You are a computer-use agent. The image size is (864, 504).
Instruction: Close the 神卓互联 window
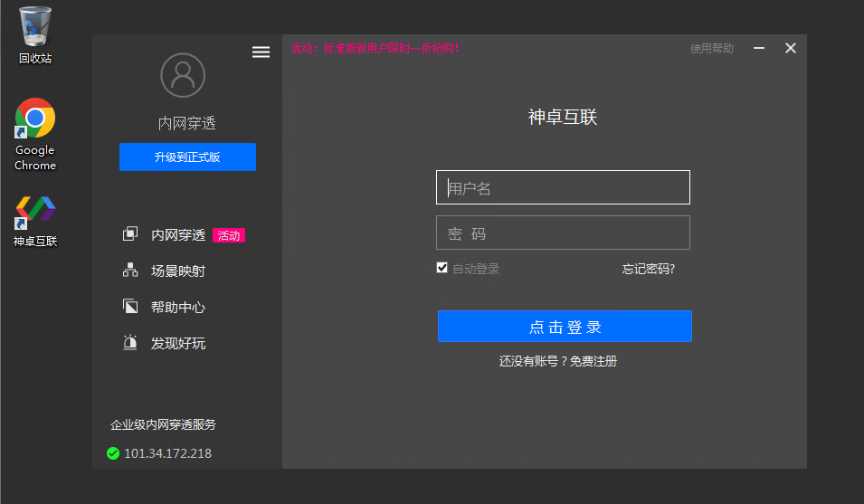(791, 49)
